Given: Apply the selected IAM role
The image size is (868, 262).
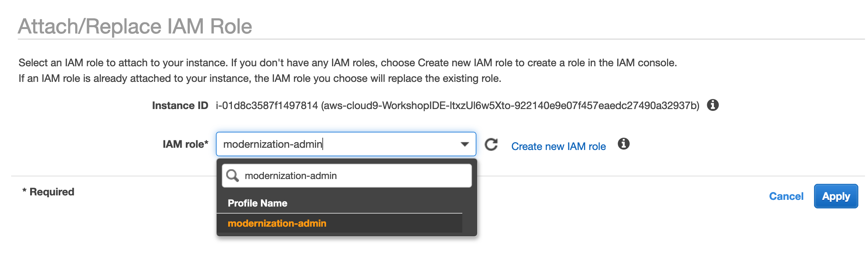Looking at the screenshot, I should point(836,196).
